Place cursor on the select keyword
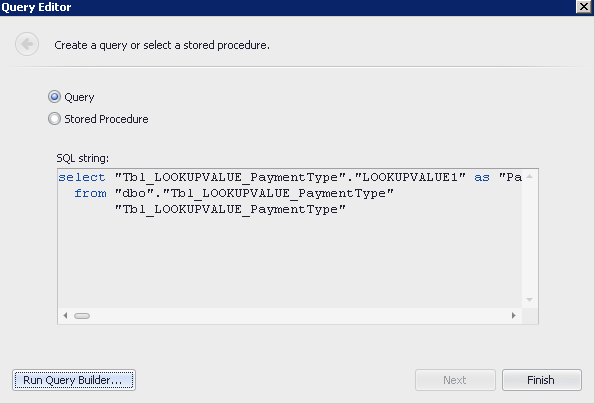 click(82, 177)
